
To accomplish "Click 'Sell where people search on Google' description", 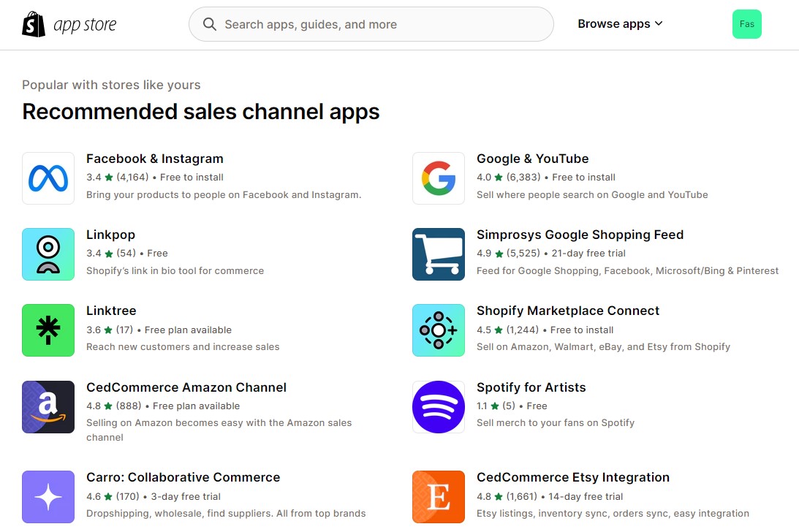I will pyautogui.click(x=592, y=194).
